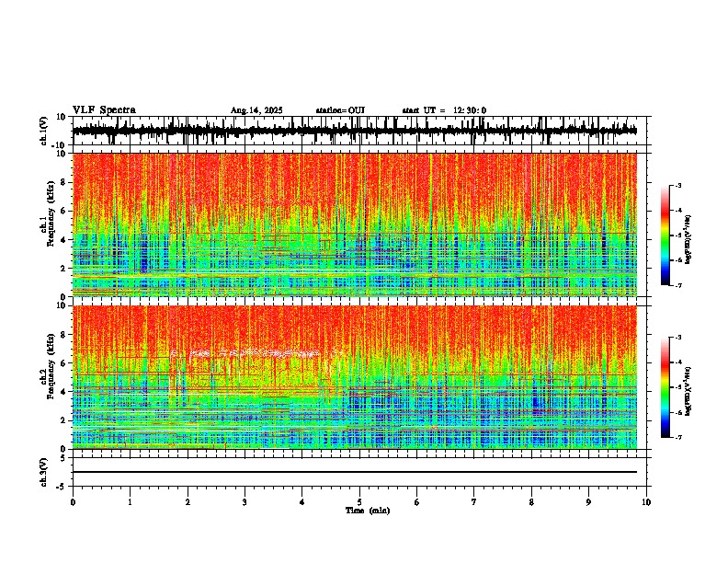Click the "ch.1(V)" waveform axis label
Viewport: 728px width, 563px height.
pos(44,131)
